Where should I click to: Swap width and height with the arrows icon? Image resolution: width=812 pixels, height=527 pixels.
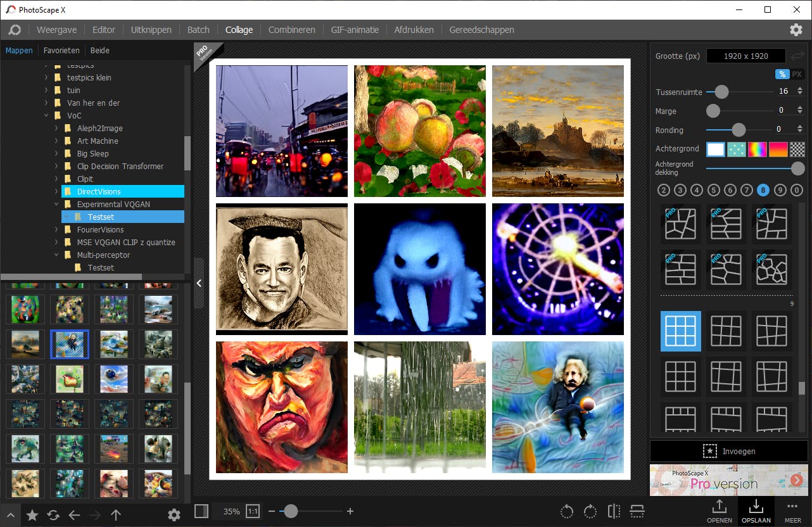pyautogui.click(x=798, y=56)
